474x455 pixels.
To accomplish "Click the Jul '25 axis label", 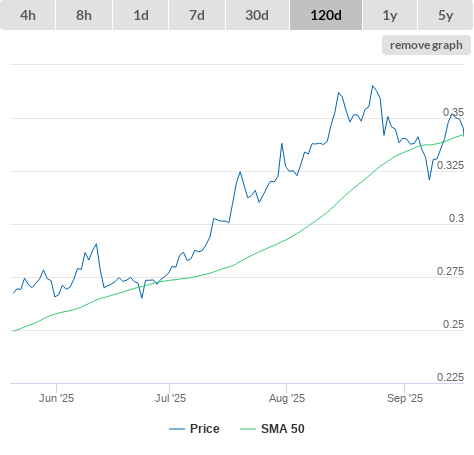I will [170, 398].
